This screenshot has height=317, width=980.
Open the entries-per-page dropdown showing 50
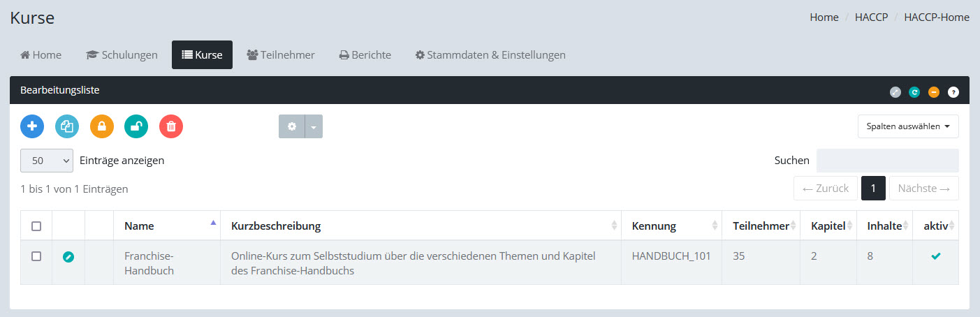[47, 161]
